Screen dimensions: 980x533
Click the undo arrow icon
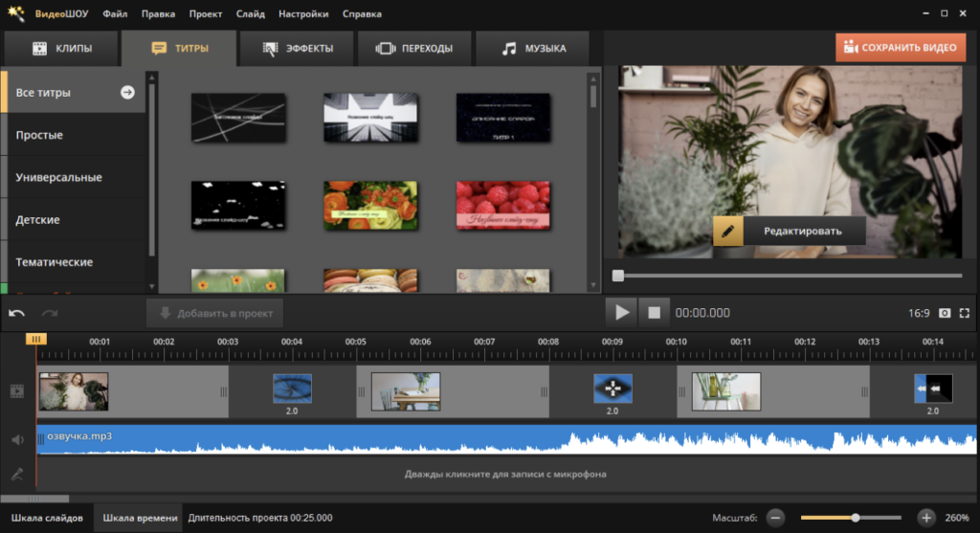click(17, 313)
